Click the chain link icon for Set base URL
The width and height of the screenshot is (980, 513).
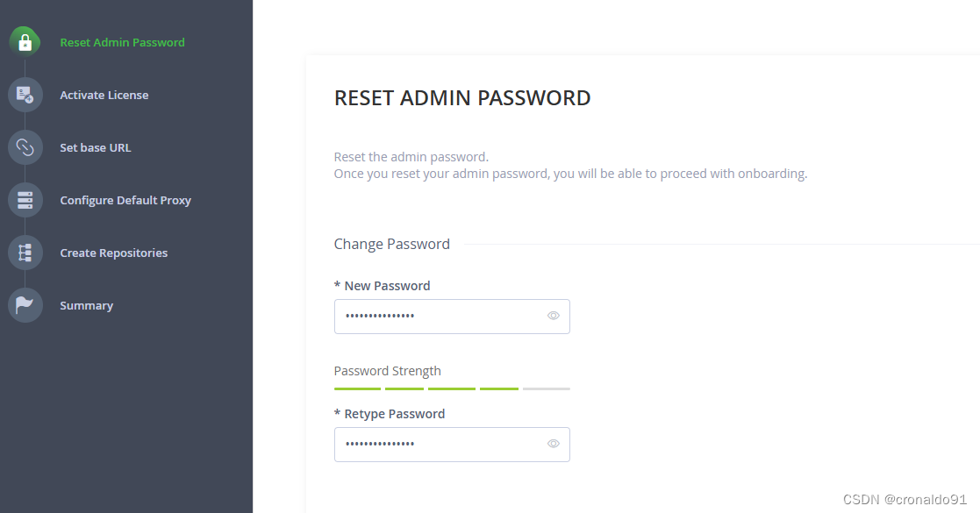point(25,147)
